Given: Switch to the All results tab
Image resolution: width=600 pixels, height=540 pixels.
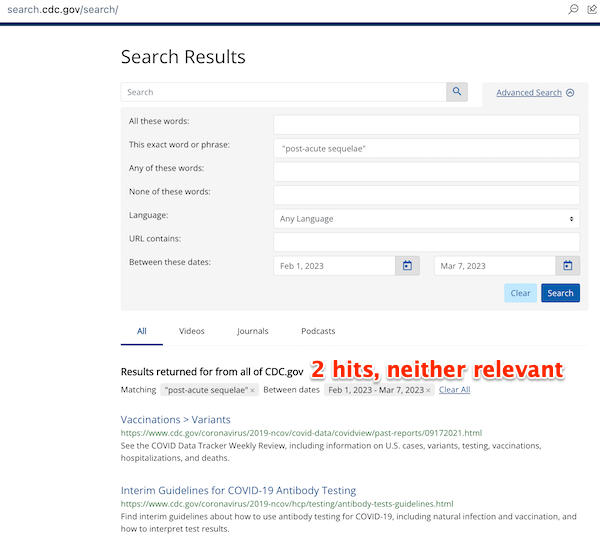Looking at the screenshot, I should pos(142,331).
